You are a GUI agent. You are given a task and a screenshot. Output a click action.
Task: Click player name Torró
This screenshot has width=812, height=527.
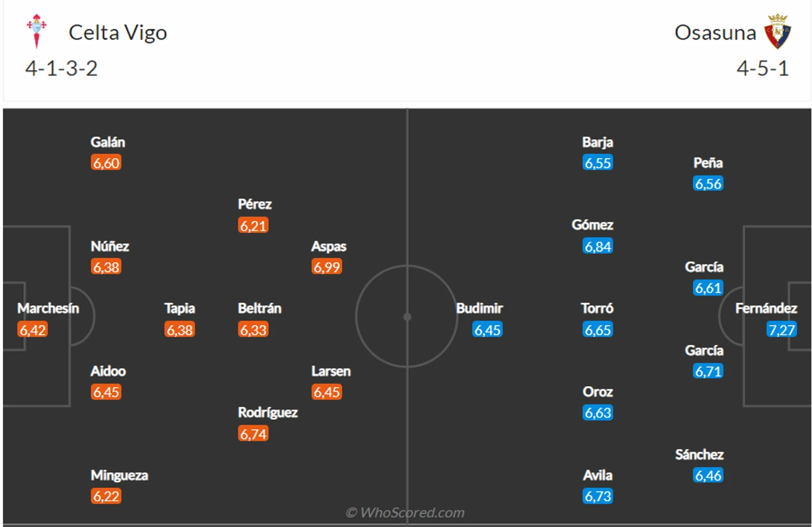coord(597,308)
